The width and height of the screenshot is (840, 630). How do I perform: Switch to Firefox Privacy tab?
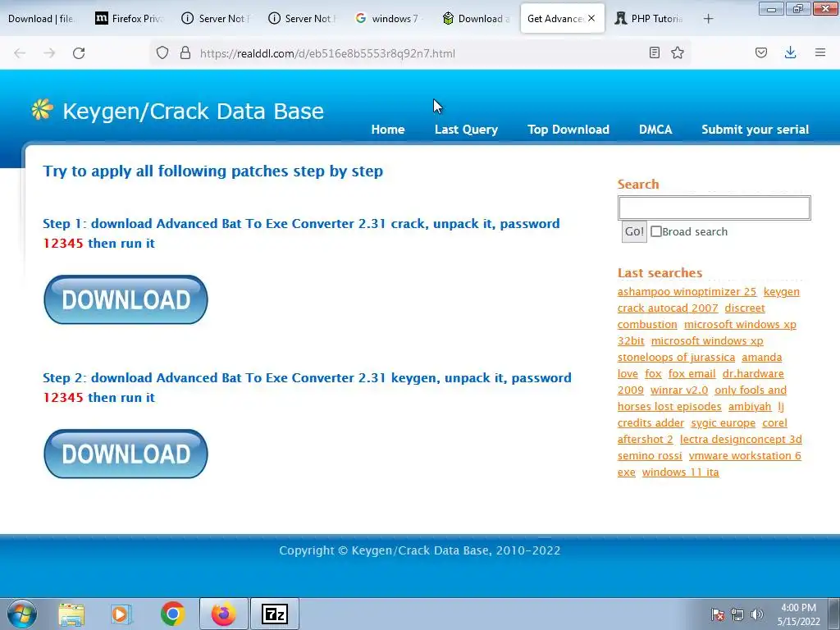pyautogui.click(x=129, y=18)
